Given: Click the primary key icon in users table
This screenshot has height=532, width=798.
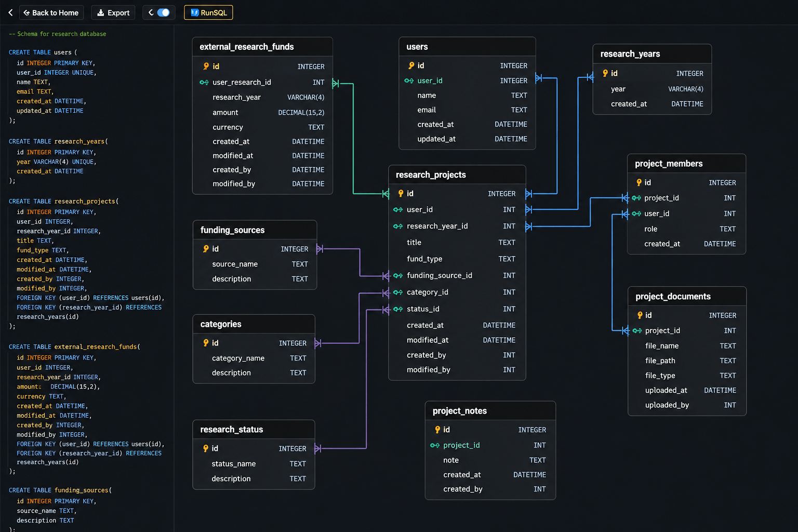Looking at the screenshot, I should pos(411,65).
